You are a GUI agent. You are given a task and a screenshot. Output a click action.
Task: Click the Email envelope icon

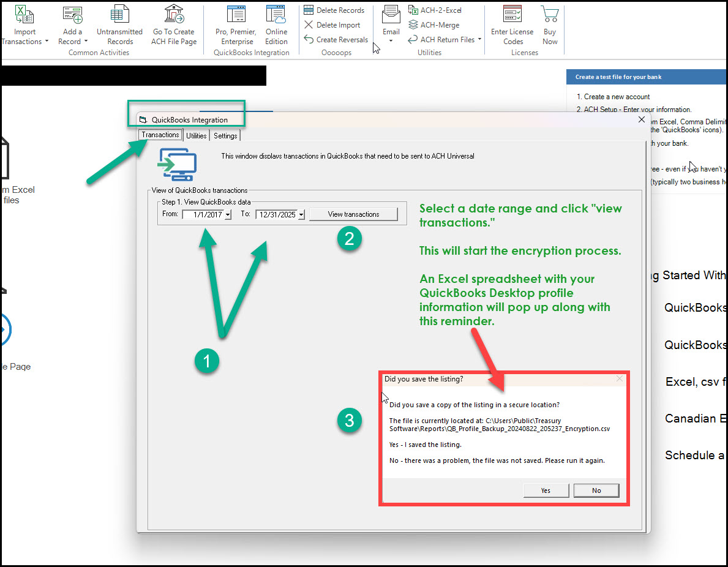(391, 15)
